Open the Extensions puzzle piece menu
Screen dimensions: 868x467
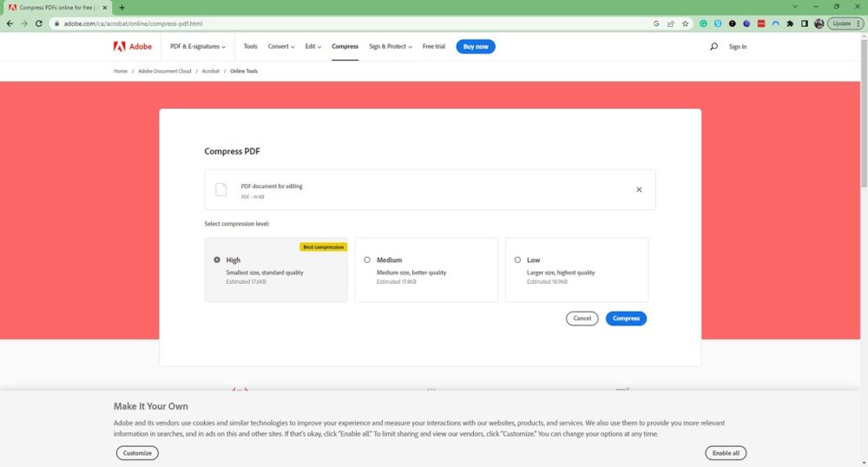(790, 23)
